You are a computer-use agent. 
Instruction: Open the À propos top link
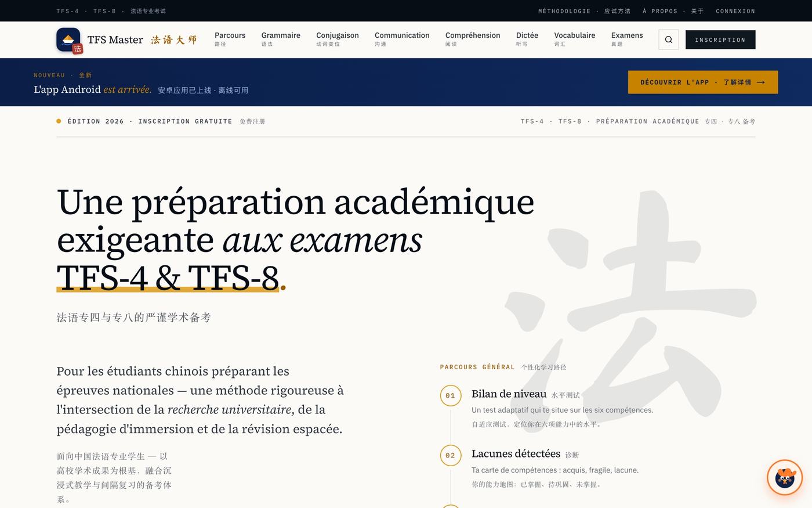coord(673,11)
